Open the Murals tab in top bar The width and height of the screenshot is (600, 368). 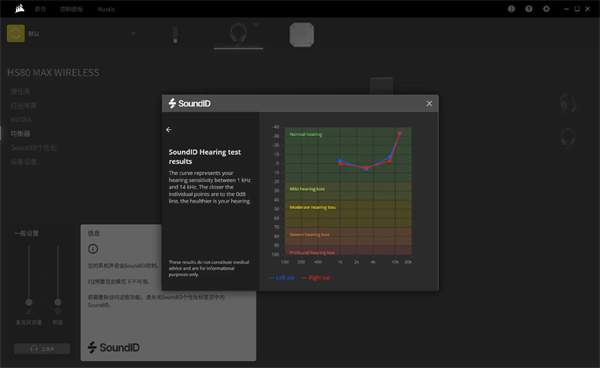pos(106,9)
